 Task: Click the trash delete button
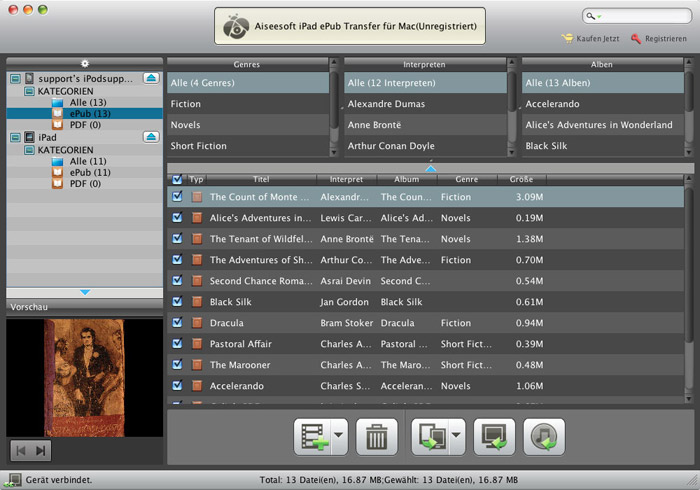coord(376,437)
